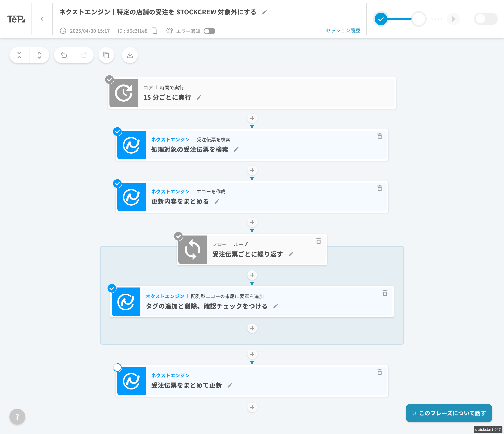
Task: Rename 受注伝票ごとに繰り返す step
Action: 291,254
